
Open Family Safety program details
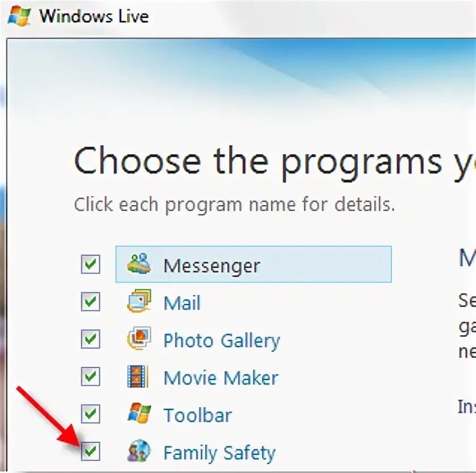click(219, 454)
